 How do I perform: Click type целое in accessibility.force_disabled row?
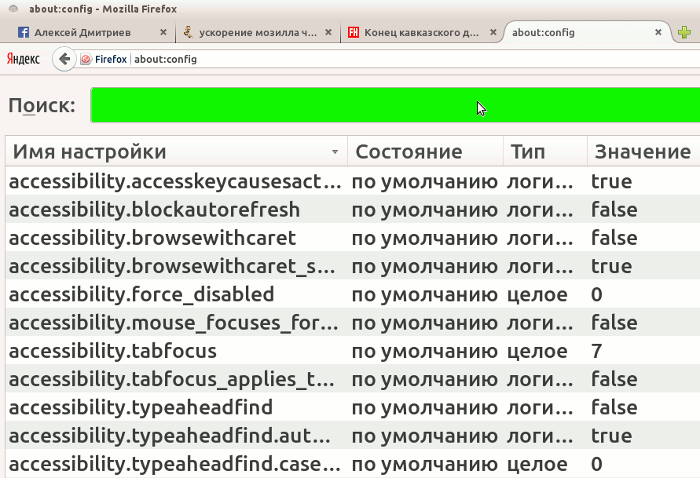point(537,295)
